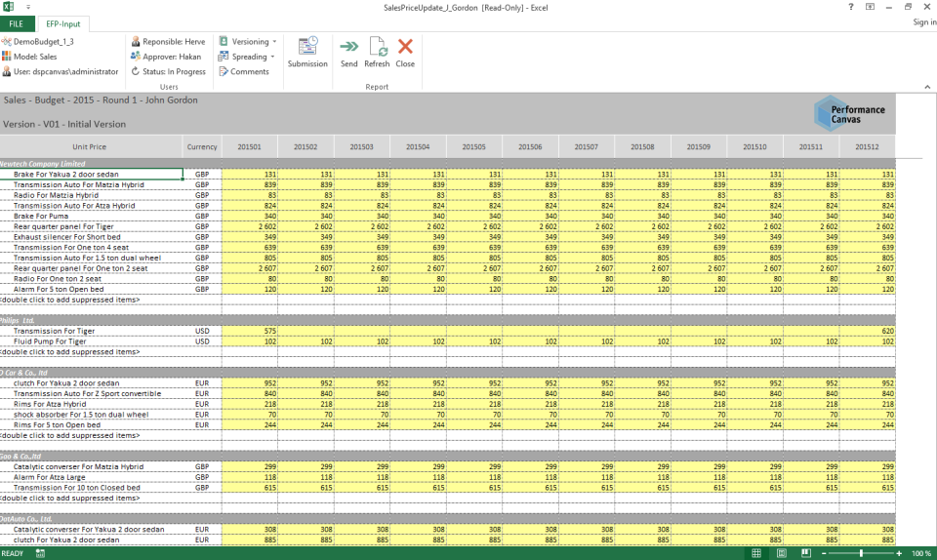Click the suppressed items row under Philips
937x560 pixels.
(70, 351)
